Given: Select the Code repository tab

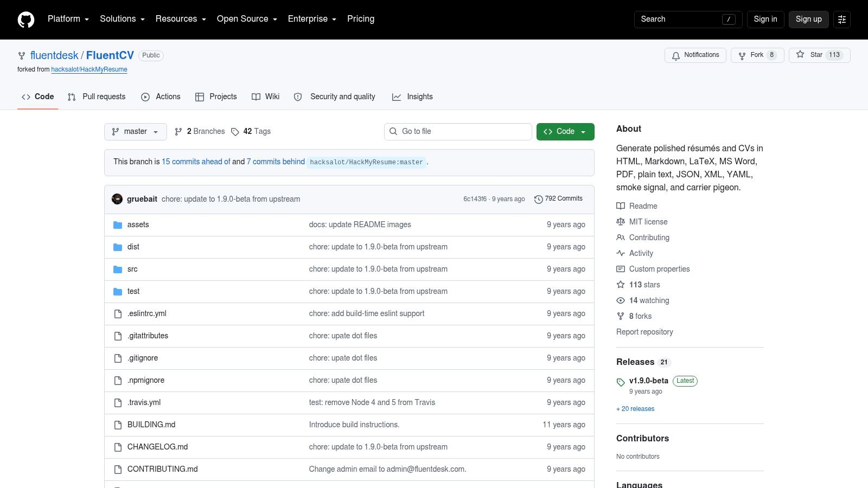Looking at the screenshot, I should 38,97.
